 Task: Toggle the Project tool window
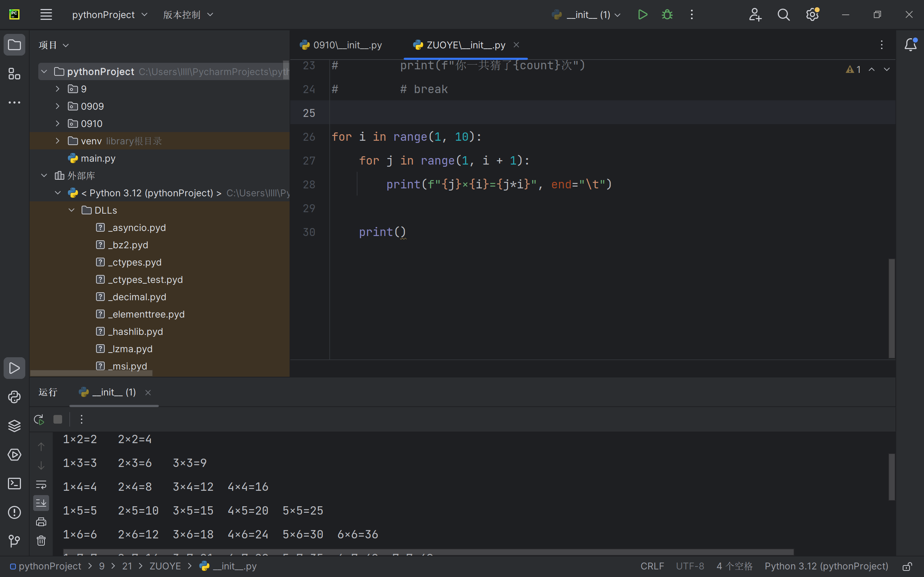coord(14,45)
